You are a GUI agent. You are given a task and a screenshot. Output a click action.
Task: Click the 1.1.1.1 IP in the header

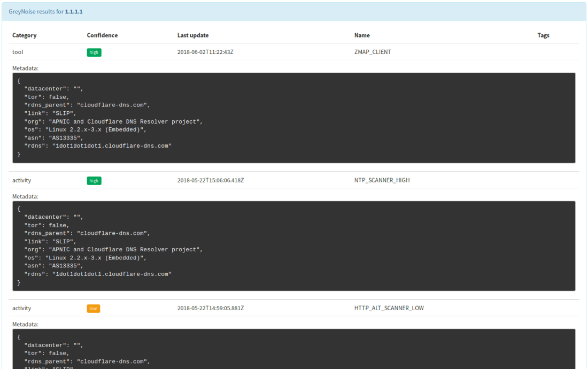[73, 11]
